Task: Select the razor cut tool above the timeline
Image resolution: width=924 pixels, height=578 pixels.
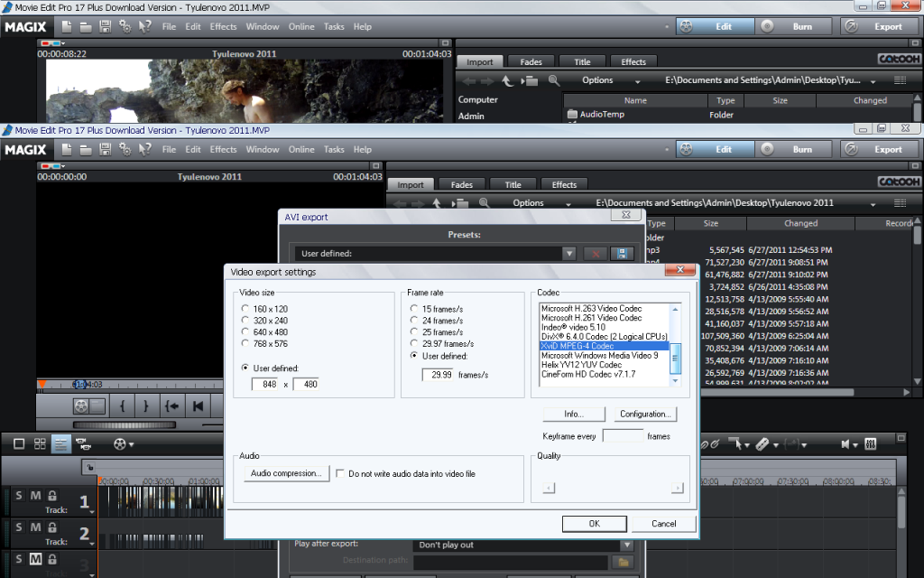Action: [x=762, y=443]
